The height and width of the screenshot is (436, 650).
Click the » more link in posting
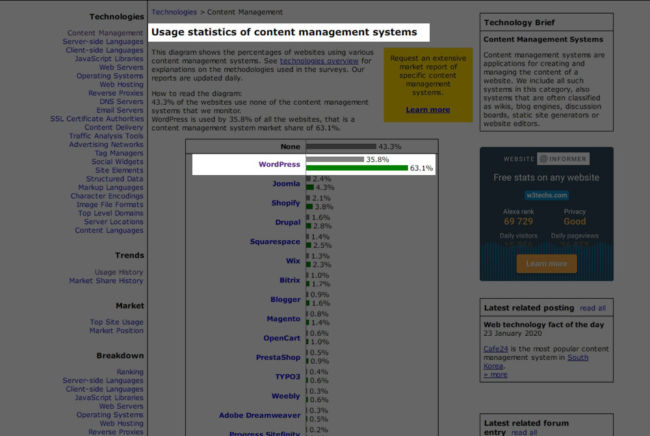[495, 374]
